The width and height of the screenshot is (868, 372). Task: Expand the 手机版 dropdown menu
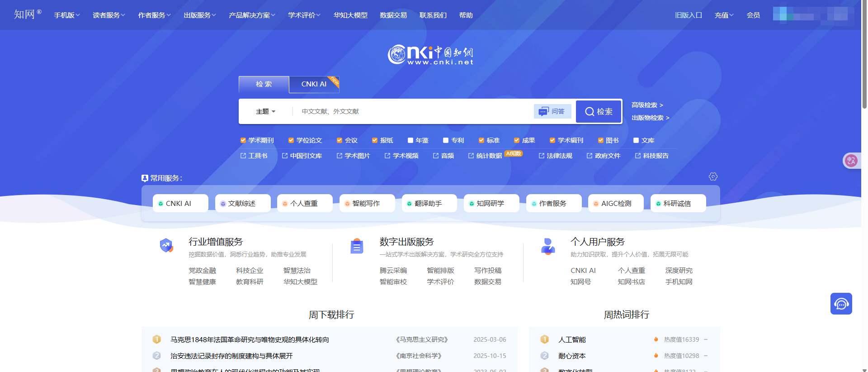coord(67,15)
